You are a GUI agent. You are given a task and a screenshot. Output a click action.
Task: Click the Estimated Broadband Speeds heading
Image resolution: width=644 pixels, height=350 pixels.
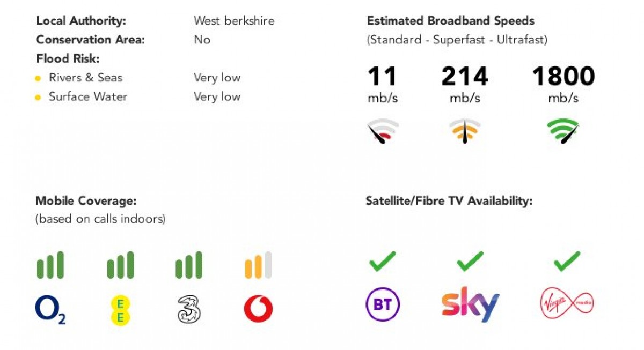click(451, 21)
